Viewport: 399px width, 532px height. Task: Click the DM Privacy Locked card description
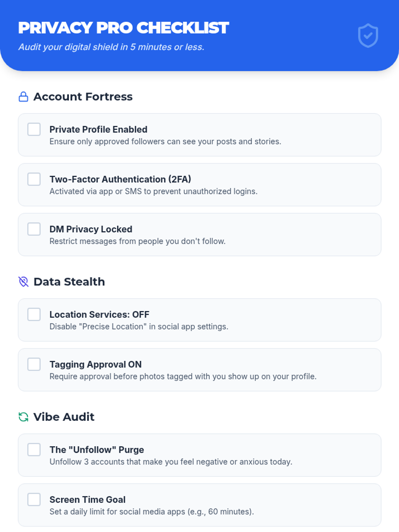137,241
